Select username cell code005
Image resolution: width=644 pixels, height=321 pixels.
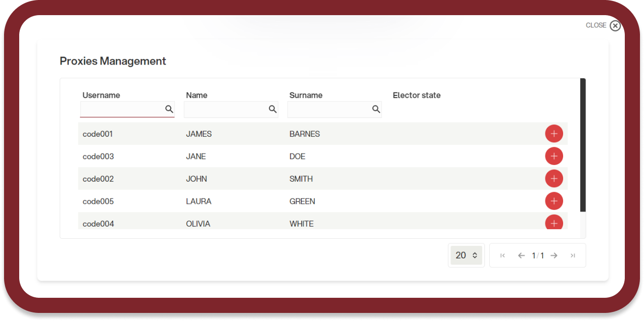pyautogui.click(x=98, y=201)
